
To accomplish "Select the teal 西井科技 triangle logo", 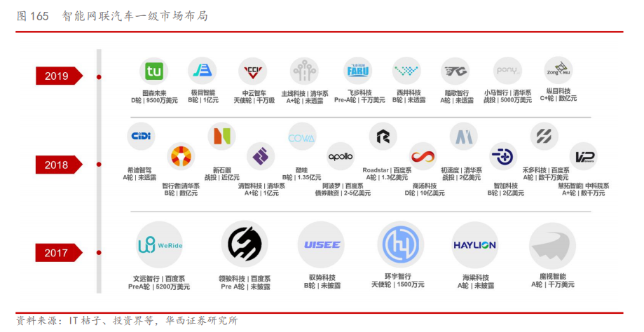I will coord(406,71).
